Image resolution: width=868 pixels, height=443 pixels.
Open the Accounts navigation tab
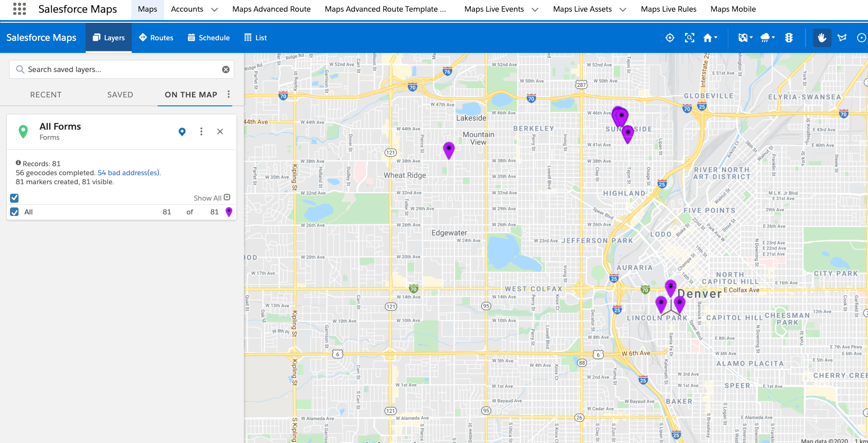coord(187,9)
